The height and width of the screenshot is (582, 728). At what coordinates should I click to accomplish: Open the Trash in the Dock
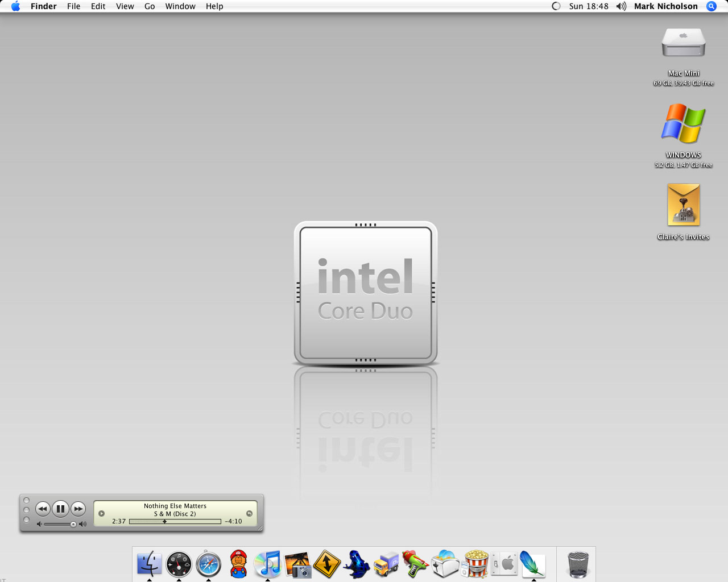(x=578, y=564)
